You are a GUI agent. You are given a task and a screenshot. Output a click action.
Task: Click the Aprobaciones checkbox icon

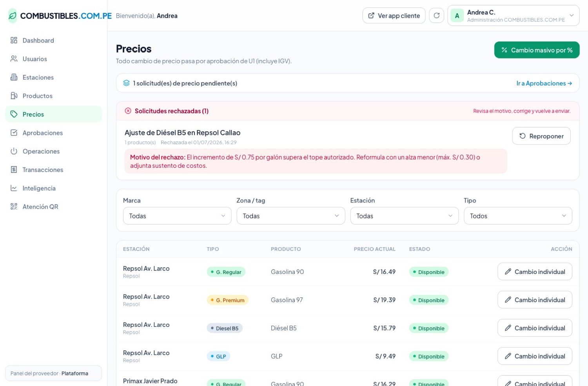14,133
